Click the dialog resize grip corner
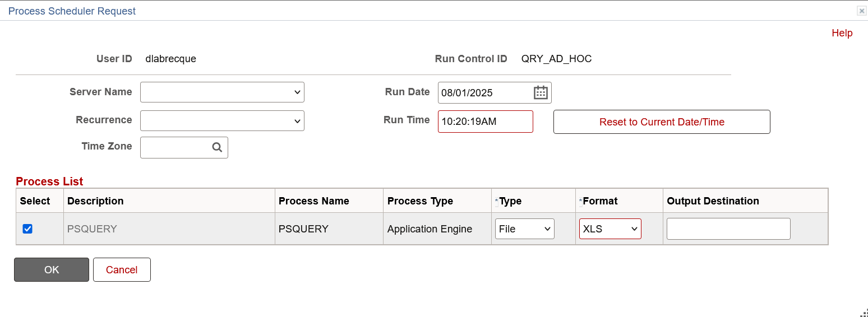The width and height of the screenshot is (868, 317). click(x=863, y=313)
